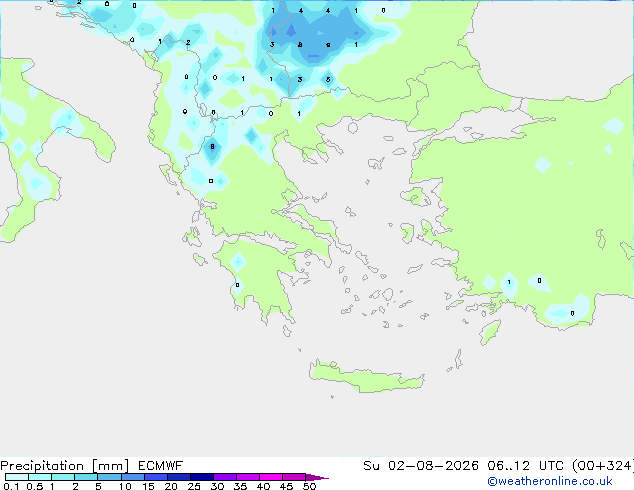634x490 pixels.
Task: Click the "Precipitation" title text
Action: tap(42, 466)
